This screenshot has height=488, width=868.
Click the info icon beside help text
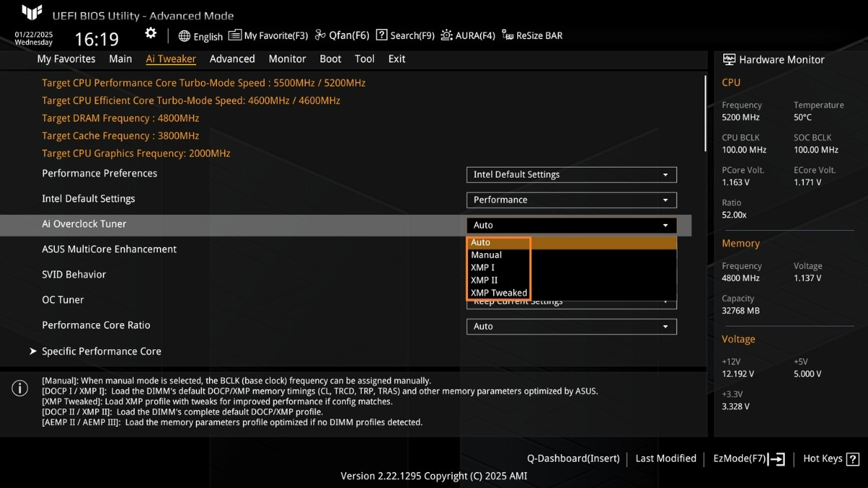20,388
